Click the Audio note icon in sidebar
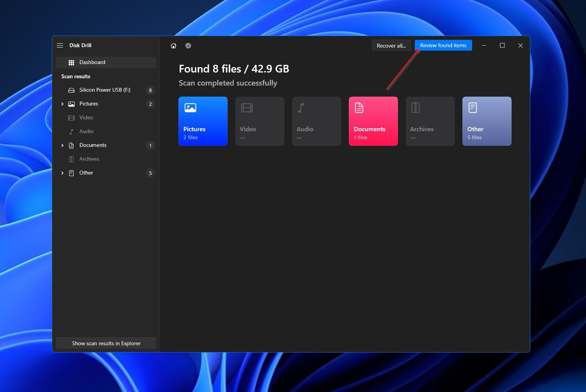The height and width of the screenshot is (392, 586). pos(71,132)
